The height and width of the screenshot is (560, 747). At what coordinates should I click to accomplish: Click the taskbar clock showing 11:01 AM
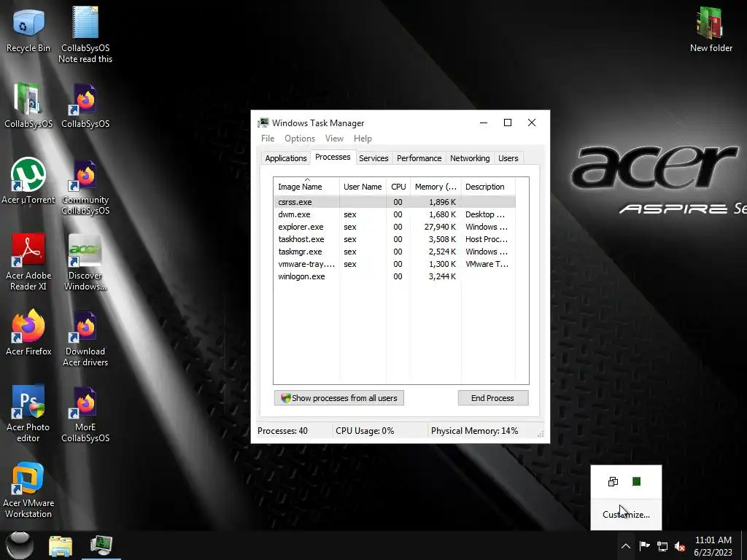713,546
